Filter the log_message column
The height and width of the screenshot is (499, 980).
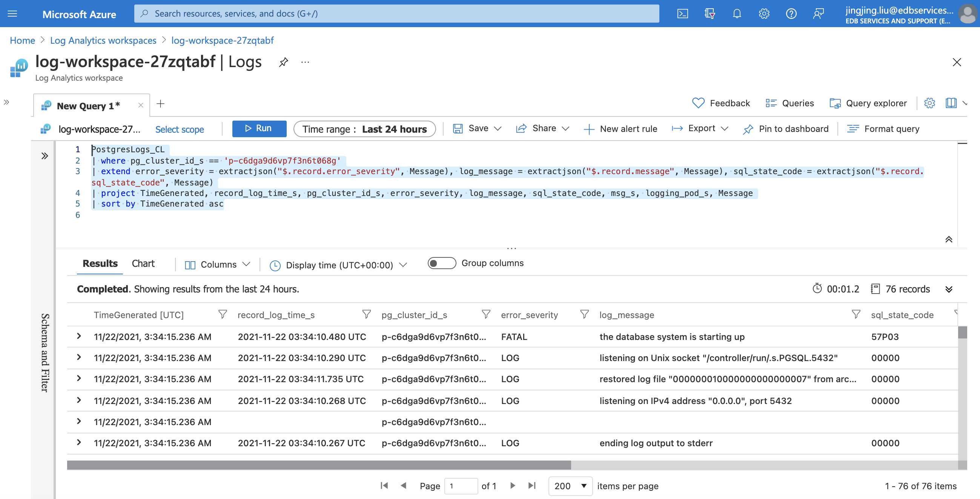point(856,314)
